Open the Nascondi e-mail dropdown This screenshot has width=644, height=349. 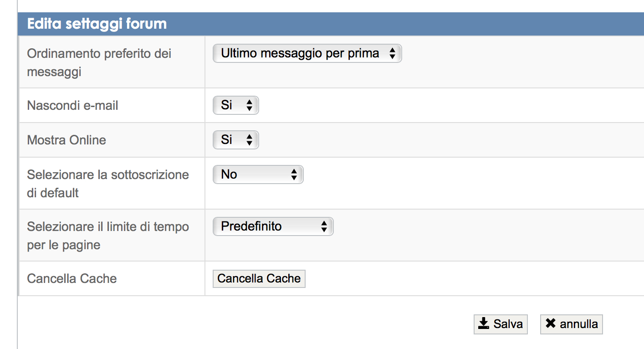[x=235, y=105]
